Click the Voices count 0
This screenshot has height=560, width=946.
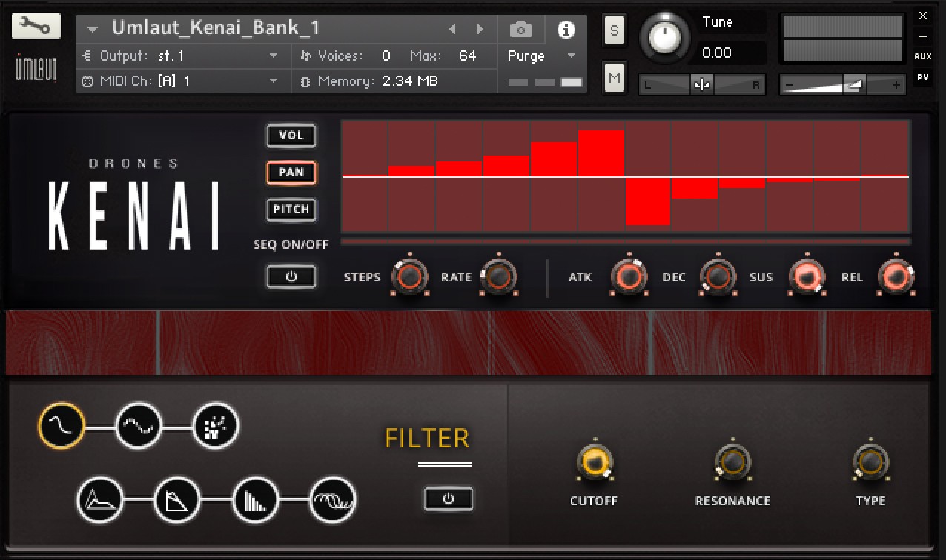[x=386, y=56]
